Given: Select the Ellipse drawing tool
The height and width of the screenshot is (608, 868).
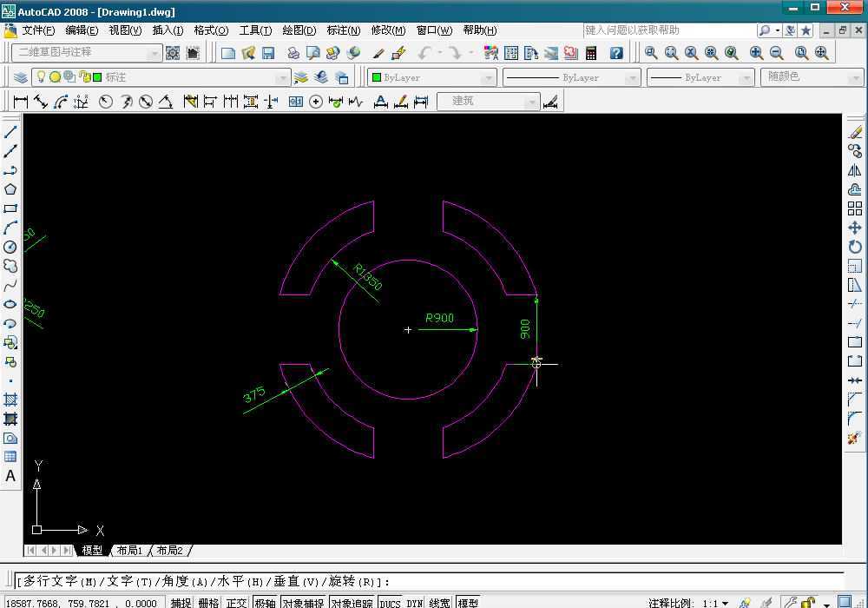Looking at the screenshot, I should [x=10, y=304].
